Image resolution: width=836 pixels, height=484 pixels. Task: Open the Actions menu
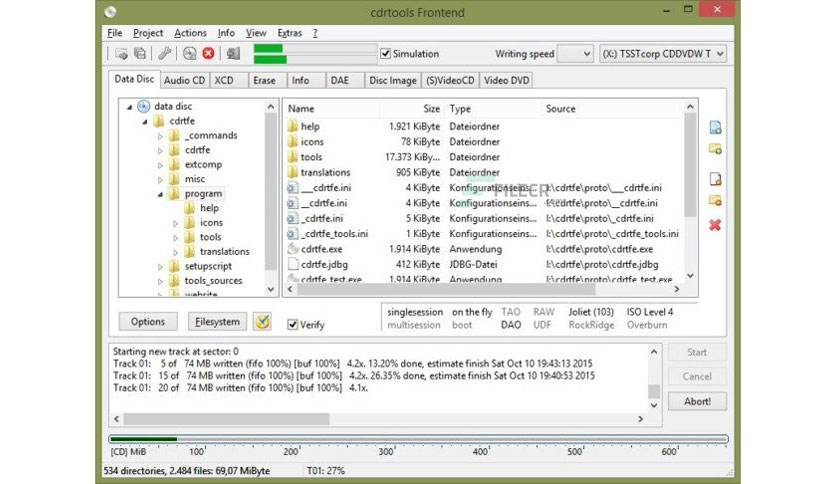click(190, 33)
